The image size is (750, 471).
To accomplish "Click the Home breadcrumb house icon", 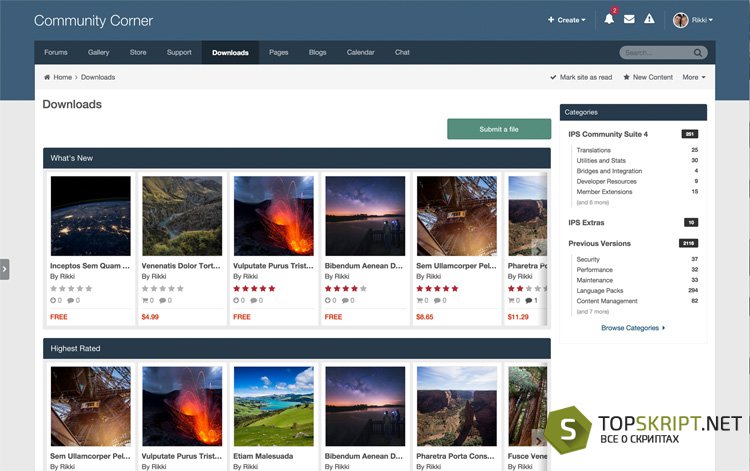I will coord(47,77).
